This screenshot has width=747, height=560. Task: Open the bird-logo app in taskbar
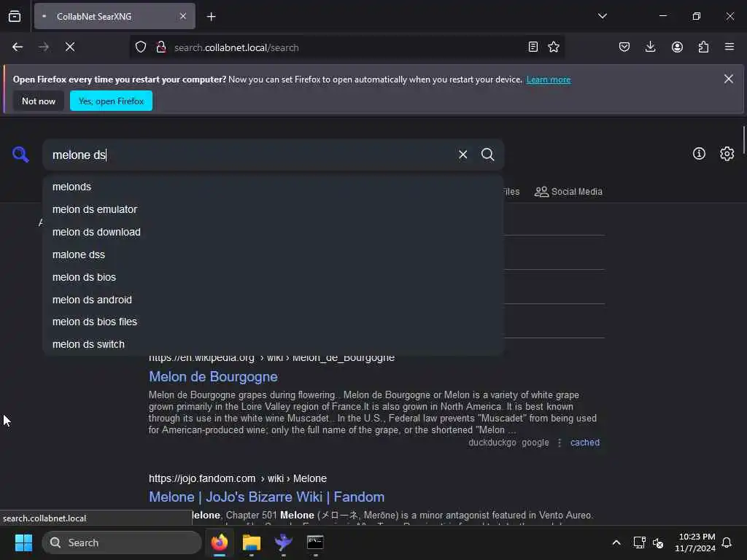pyautogui.click(x=284, y=542)
